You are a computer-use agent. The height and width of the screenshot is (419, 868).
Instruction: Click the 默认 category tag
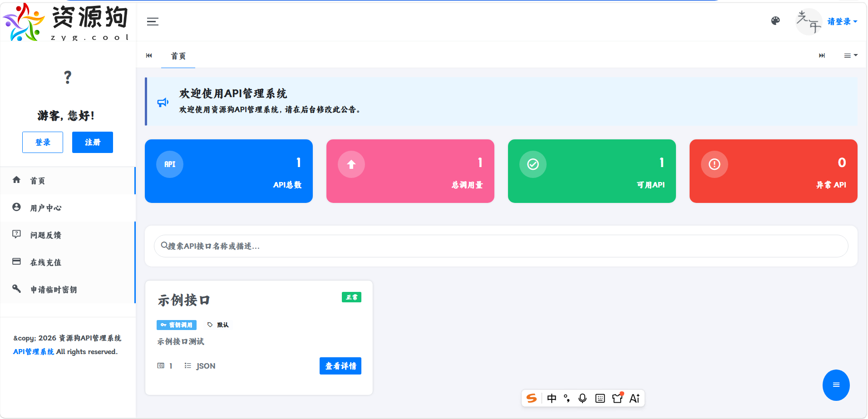(218, 325)
